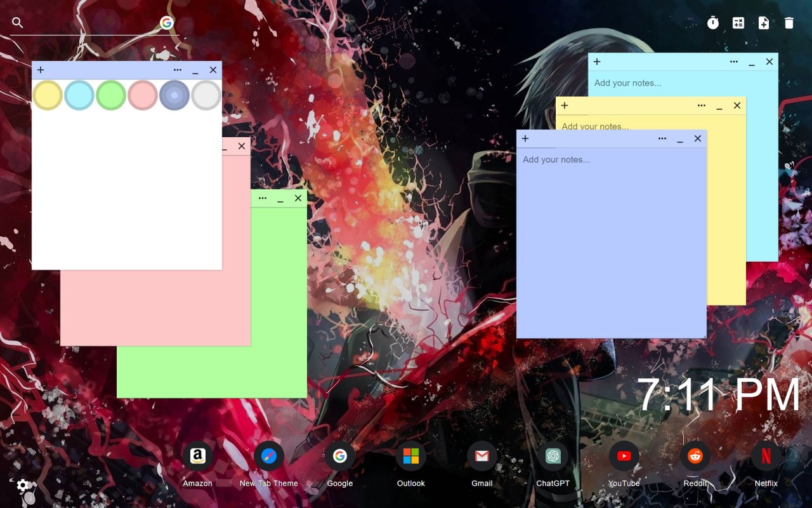
Task: Open the New Tab Theme shortcut
Action: click(269, 456)
